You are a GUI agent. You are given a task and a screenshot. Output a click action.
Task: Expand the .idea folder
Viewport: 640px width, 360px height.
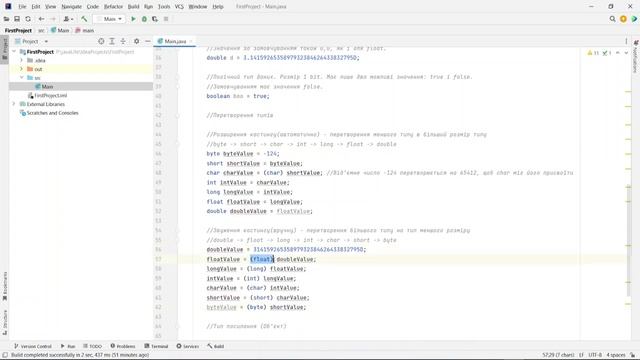click(22, 60)
